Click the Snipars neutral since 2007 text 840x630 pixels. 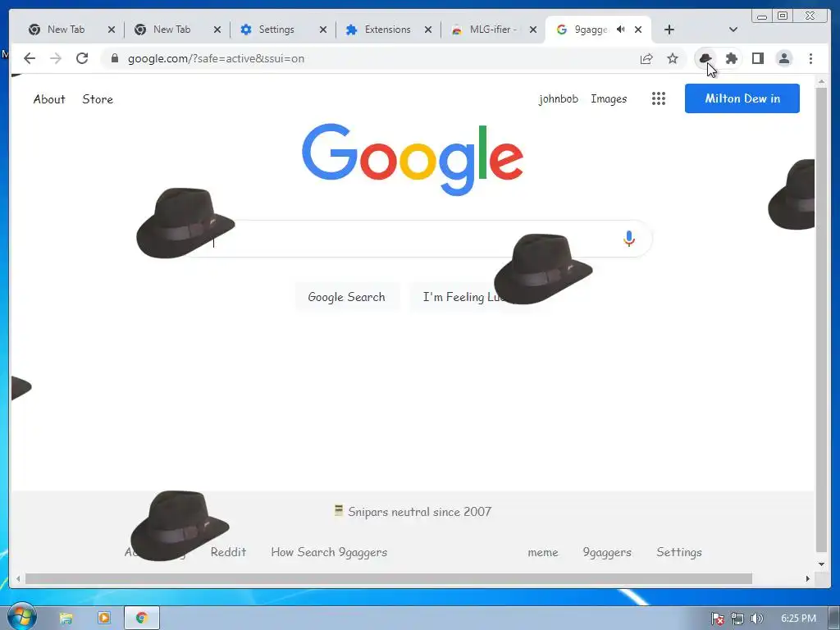pos(419,512)
